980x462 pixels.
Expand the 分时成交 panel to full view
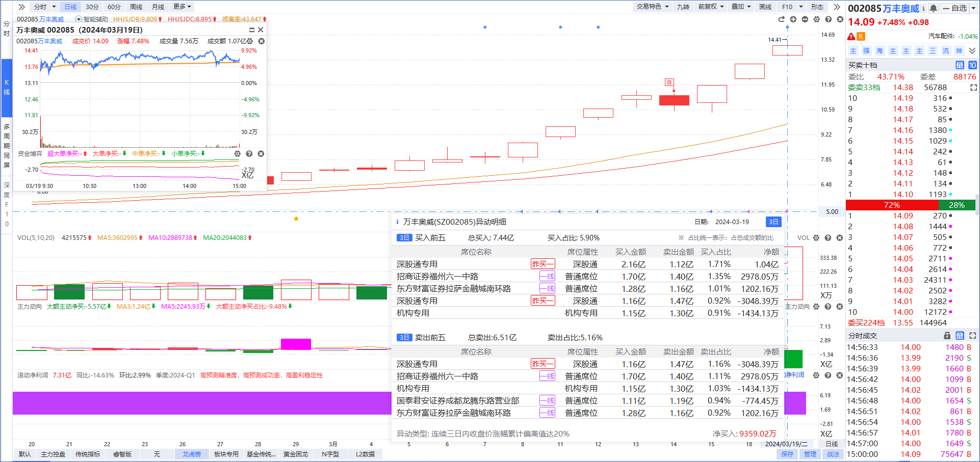pos(973,336)
